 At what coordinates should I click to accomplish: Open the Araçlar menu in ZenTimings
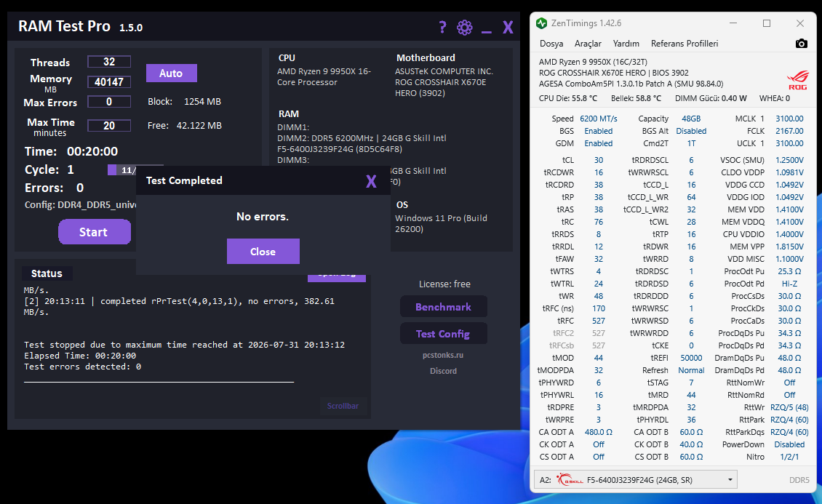588,44
